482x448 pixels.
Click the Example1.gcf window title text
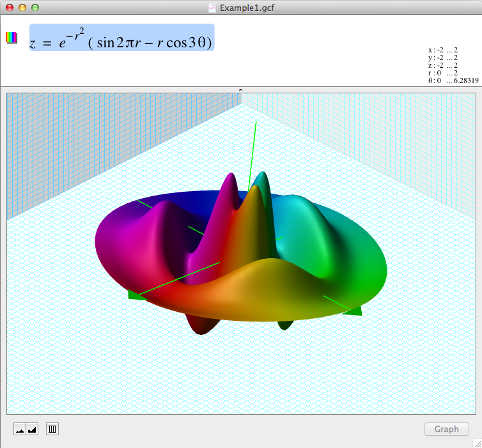pos(247,8)
